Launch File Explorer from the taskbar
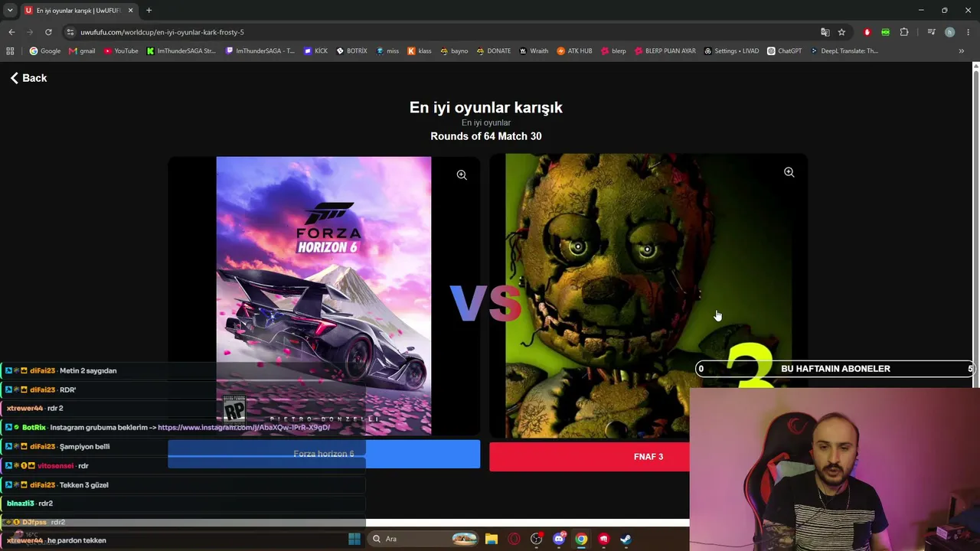The width and height of the screenshot is (980, 551). (x=492, y=539)
